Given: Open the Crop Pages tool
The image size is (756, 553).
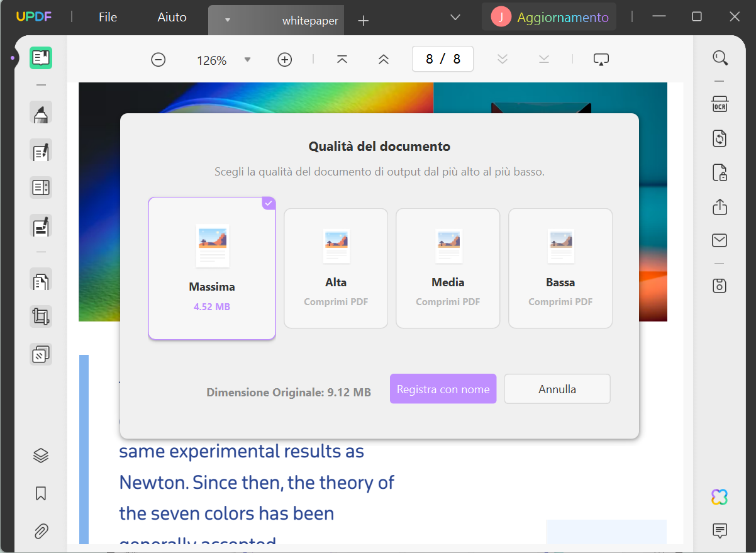Looking at the screenshot, I should (x=41, y=316).
